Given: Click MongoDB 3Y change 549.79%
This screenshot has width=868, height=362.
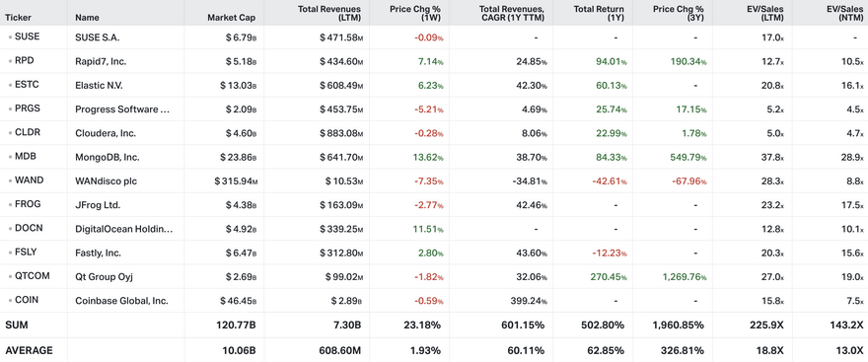Looking at the screenshot, I should pos(689,157).
